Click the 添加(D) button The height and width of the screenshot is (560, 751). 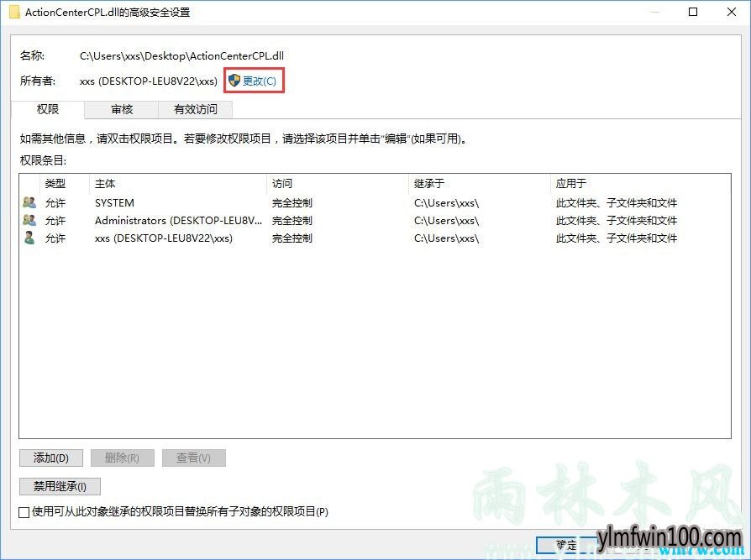[51, 458]
